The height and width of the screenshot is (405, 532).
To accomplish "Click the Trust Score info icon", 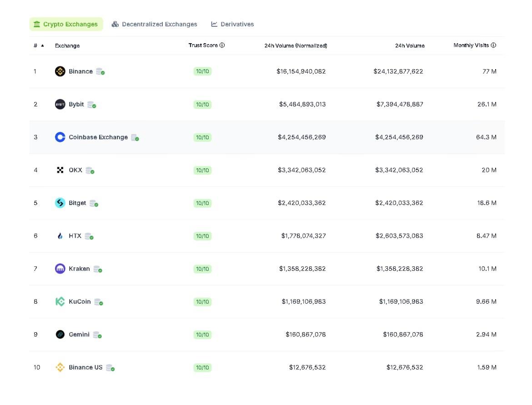I will click(x=222, y=45).
